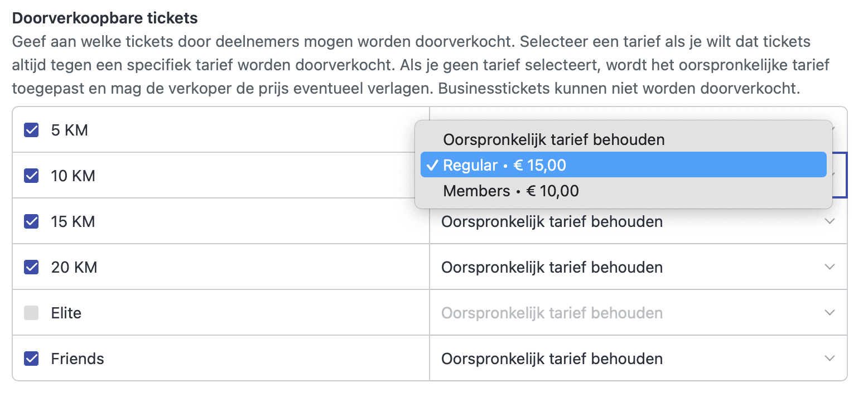Image resolution: width=868 pixels, height=397 pixels.
Task: Click the chevron arrow in 15 KM row
Action: (x=830, y=221)
